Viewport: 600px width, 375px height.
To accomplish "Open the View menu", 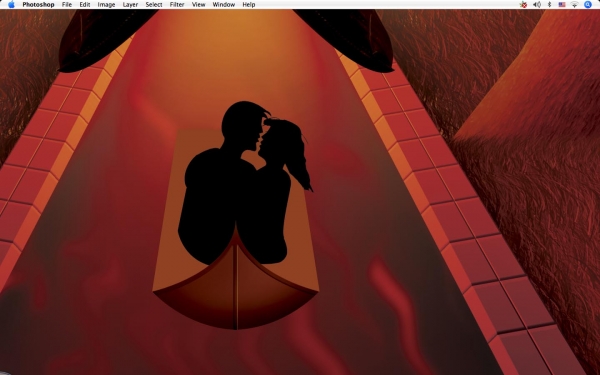I will pyautogui.click(x=199, y=5).
